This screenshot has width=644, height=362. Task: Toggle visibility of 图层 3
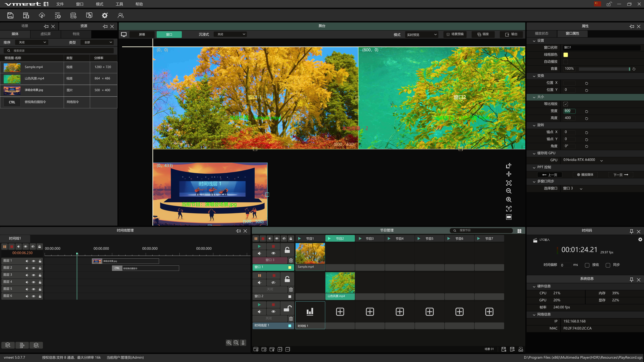34,275
